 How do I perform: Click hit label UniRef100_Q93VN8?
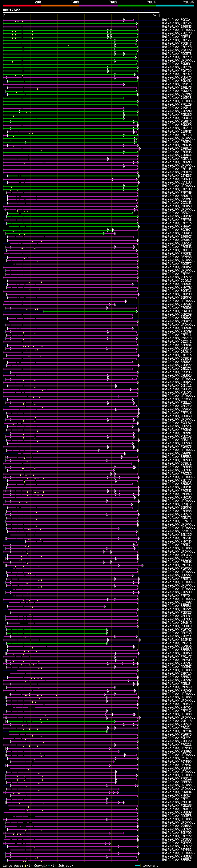[177, 200]
